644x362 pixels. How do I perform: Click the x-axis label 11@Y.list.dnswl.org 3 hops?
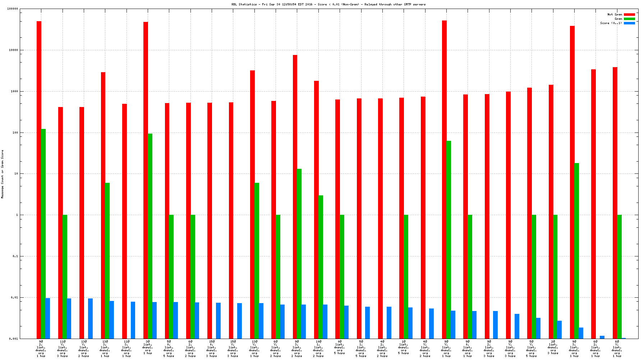62,349
